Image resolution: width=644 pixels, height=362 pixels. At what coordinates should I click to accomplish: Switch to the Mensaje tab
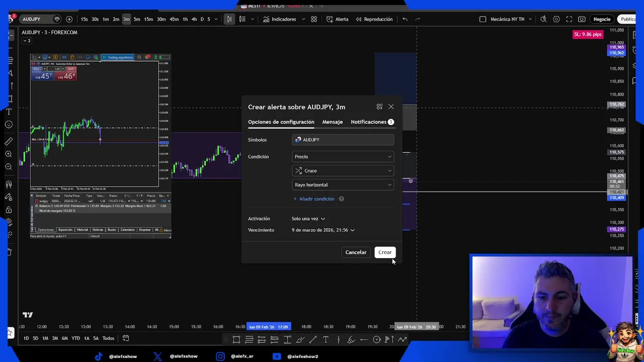pyautogui.click(x=333, y=122)
